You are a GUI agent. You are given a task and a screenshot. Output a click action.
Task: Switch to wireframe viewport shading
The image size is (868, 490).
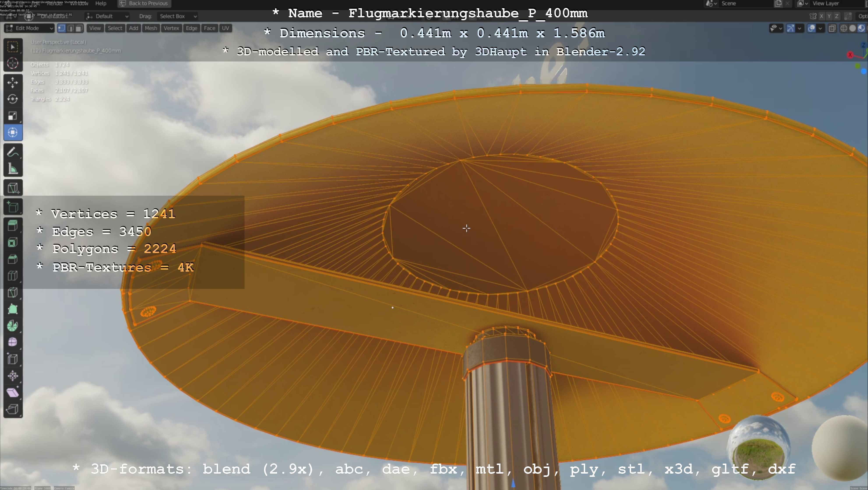(x=844, y=28)
